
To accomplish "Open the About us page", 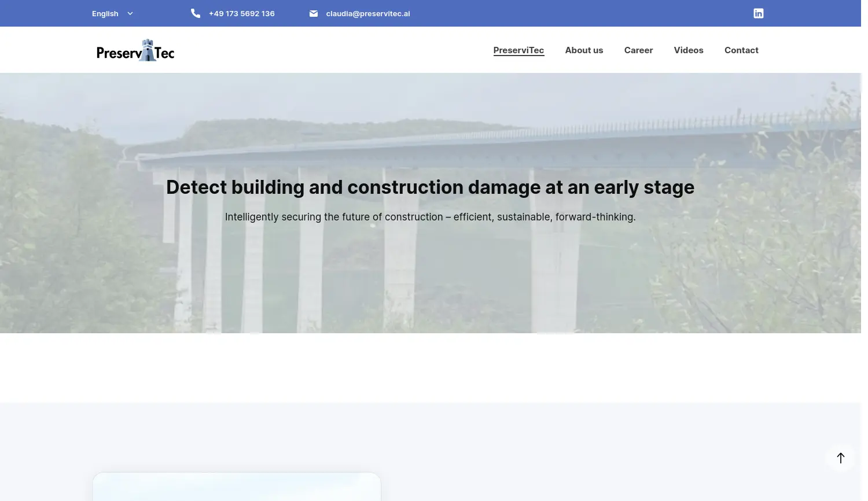I will [x=584, y=50].
